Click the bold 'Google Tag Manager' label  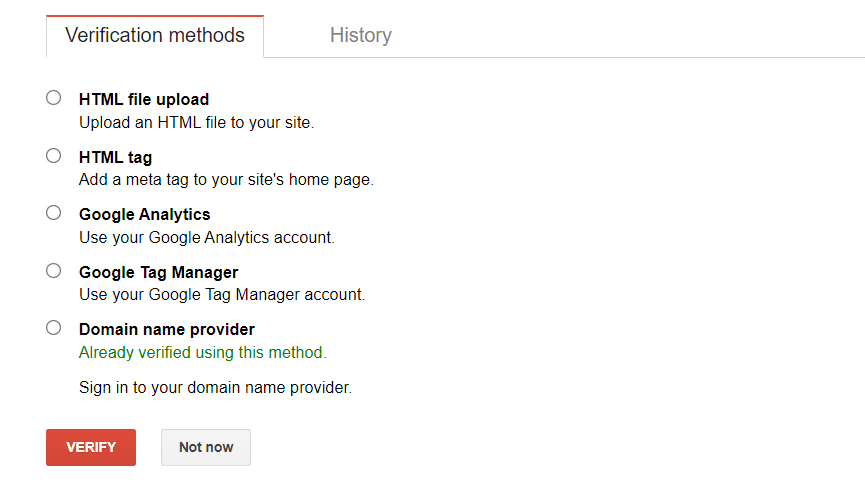(x=158, y=272)
